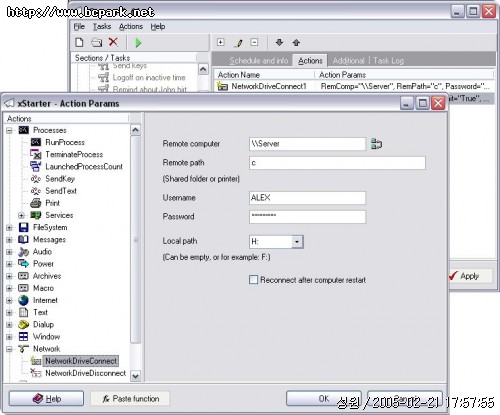Click the New task icon in main toolbar

pyautogui.click(x=79, y=43)
